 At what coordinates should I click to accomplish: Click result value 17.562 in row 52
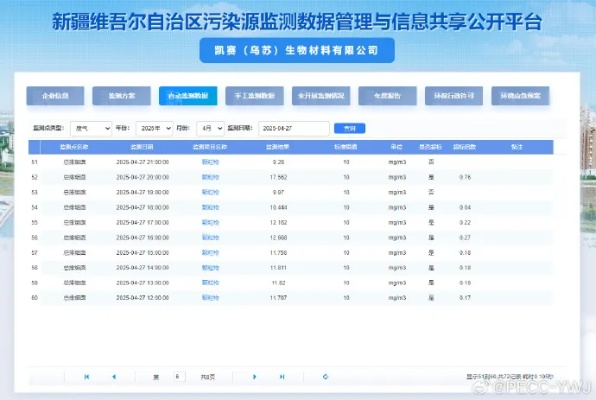point(279,177)
